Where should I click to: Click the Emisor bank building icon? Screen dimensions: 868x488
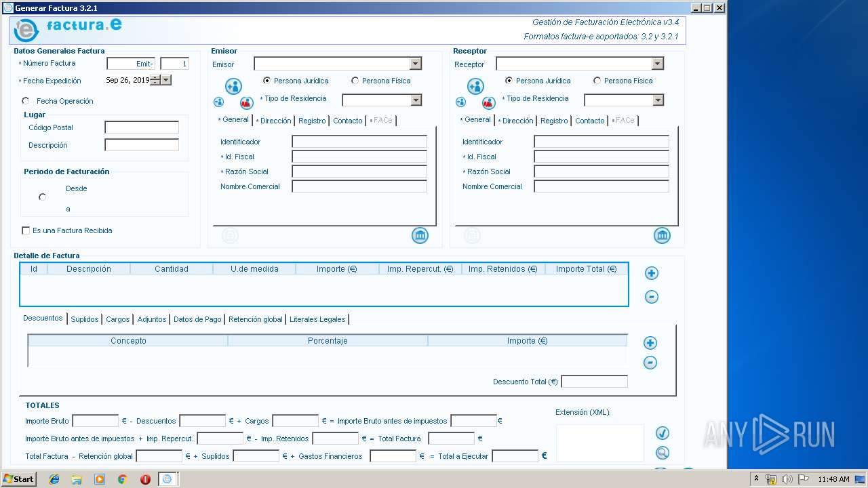(x=420, y=235)
